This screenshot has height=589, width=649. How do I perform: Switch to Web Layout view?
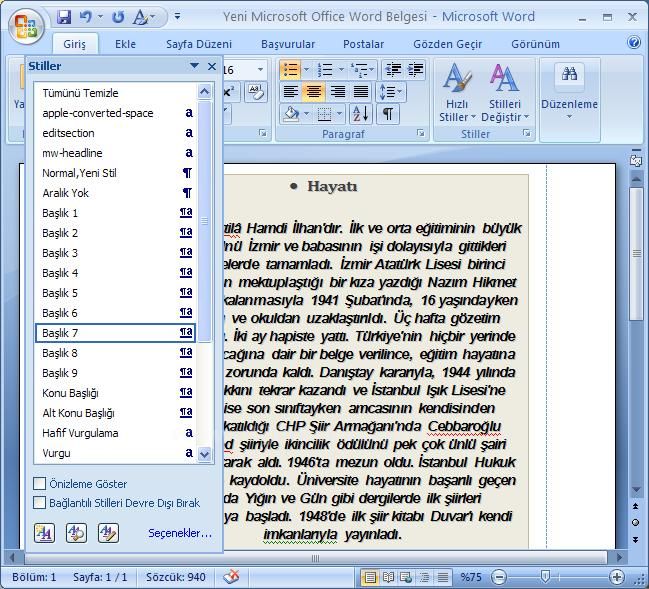[406, 577]
